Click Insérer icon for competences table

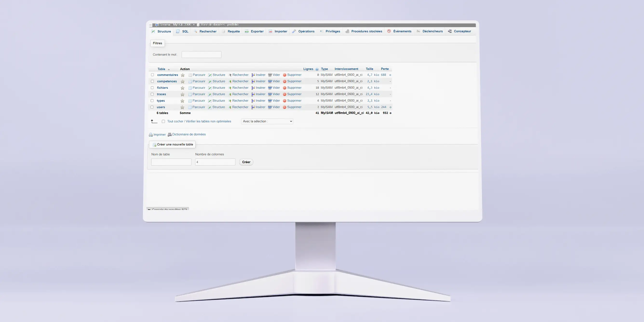pos(253,81)
